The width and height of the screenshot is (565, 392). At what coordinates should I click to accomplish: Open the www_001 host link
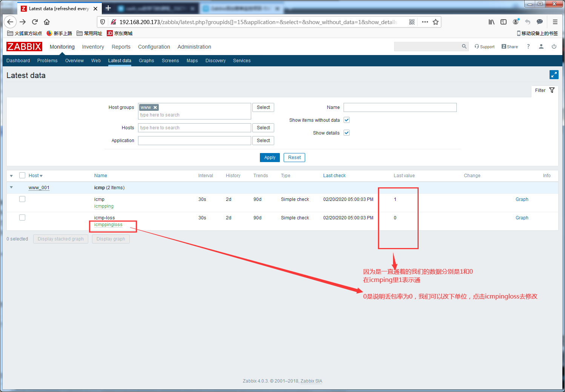click(x=39, y=188)
